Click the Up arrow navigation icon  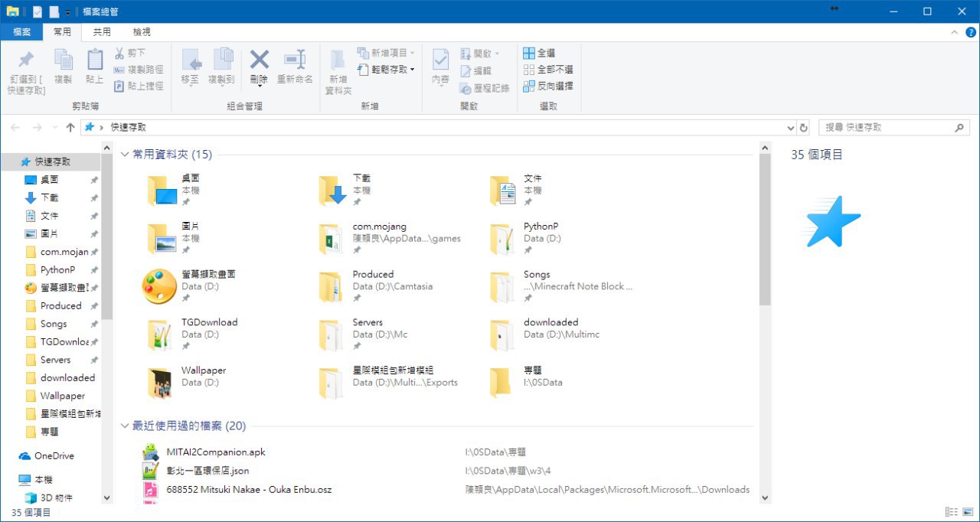[x=70, y=128]
